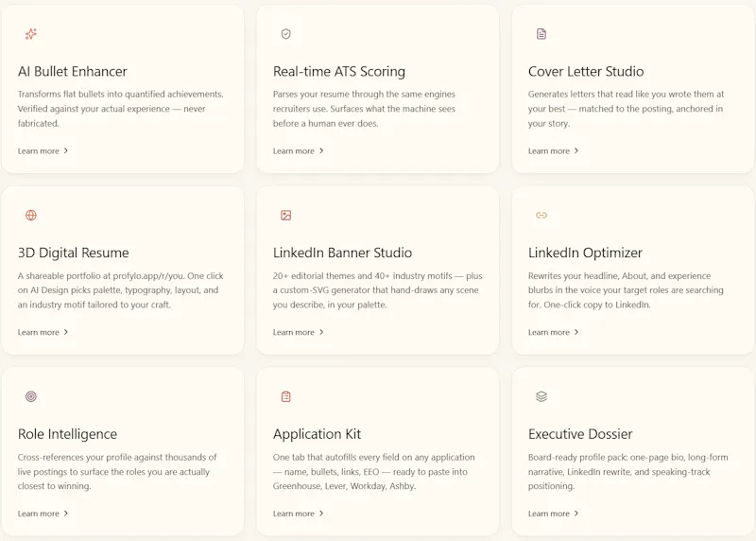Select the Real-time ATS Scoring heading
This screenshot has width=756, height=541.
pos(339,72)
